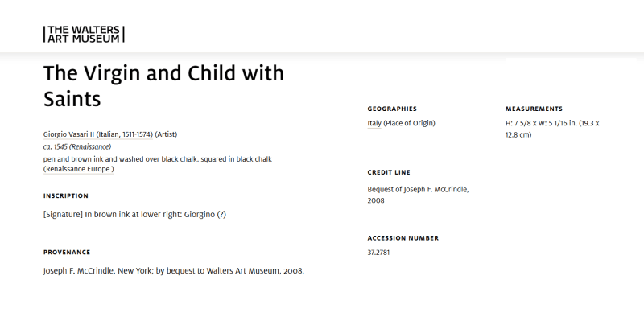Image resolution: width=644 pixels, height=325 pixels.
Task: Click the Geographies section heading
Action: pos(392,109)
